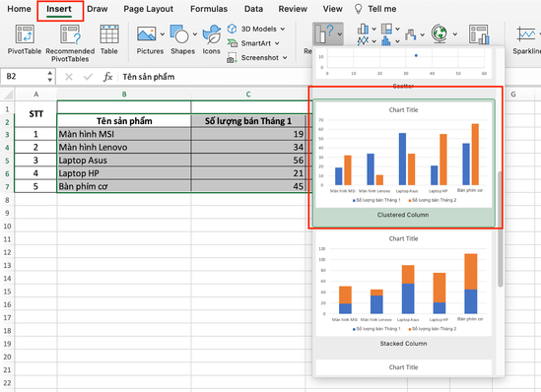Expand the 3D Models dropdown
Image resolution: width=541 pixels, height=392 pixels.
283,29
